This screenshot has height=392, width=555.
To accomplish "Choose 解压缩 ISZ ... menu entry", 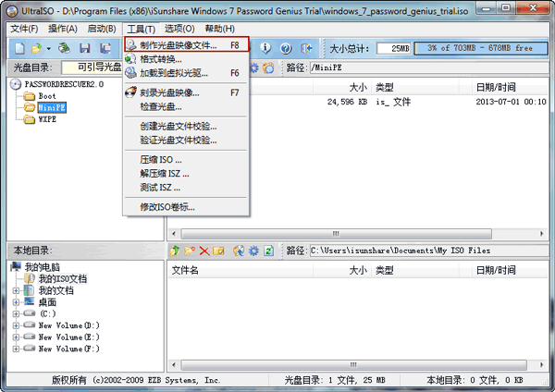I will click(186, 174).
